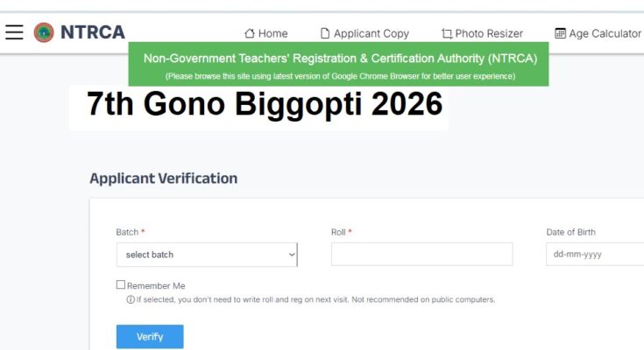The image size is (644, 350).
Task: Click the NTRCA brand name text
Action: [92, 32]
